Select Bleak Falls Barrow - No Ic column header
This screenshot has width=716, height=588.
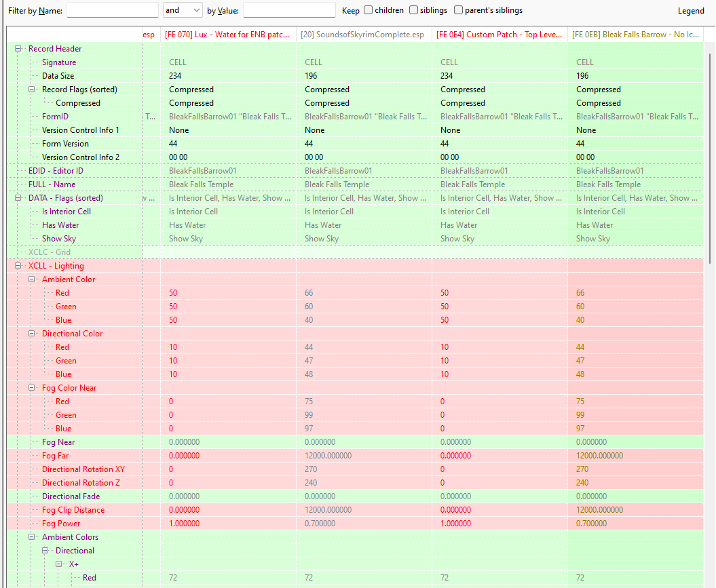(x=635, y=35)
